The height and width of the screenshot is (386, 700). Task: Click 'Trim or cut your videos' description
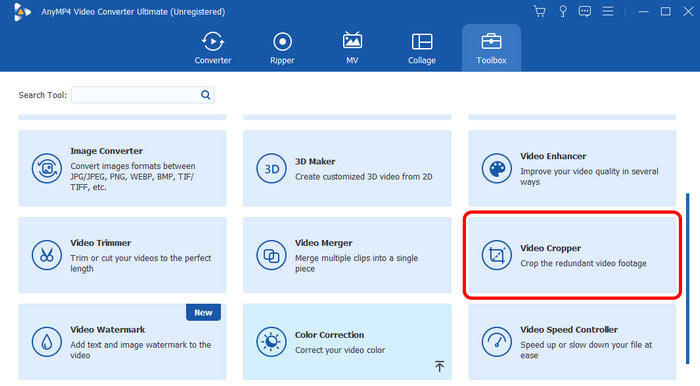[141, 263]
